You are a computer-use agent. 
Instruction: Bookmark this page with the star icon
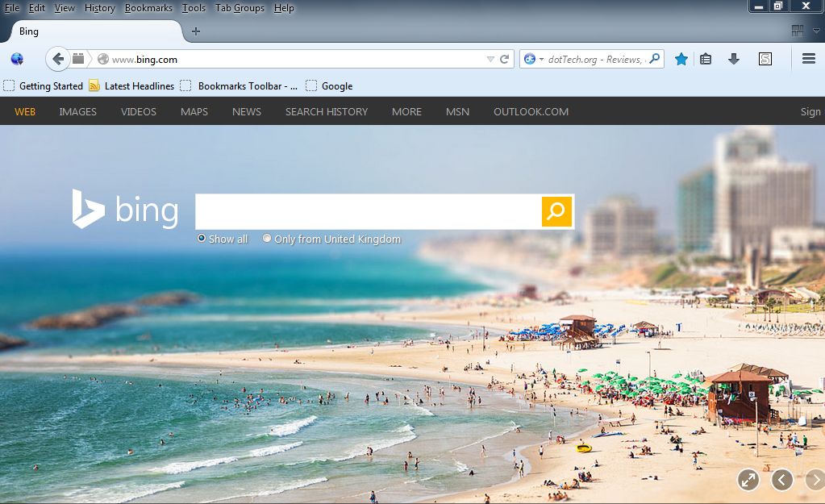680,59
